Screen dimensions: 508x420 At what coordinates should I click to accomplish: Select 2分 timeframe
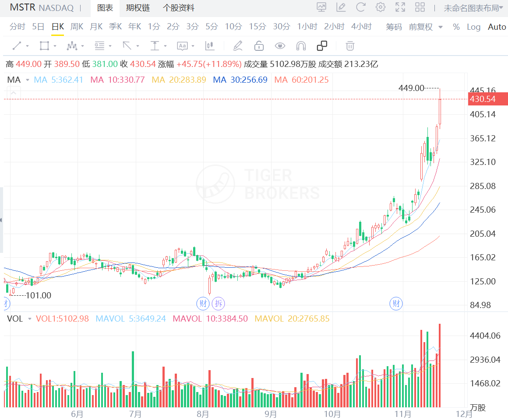[173, 27]
